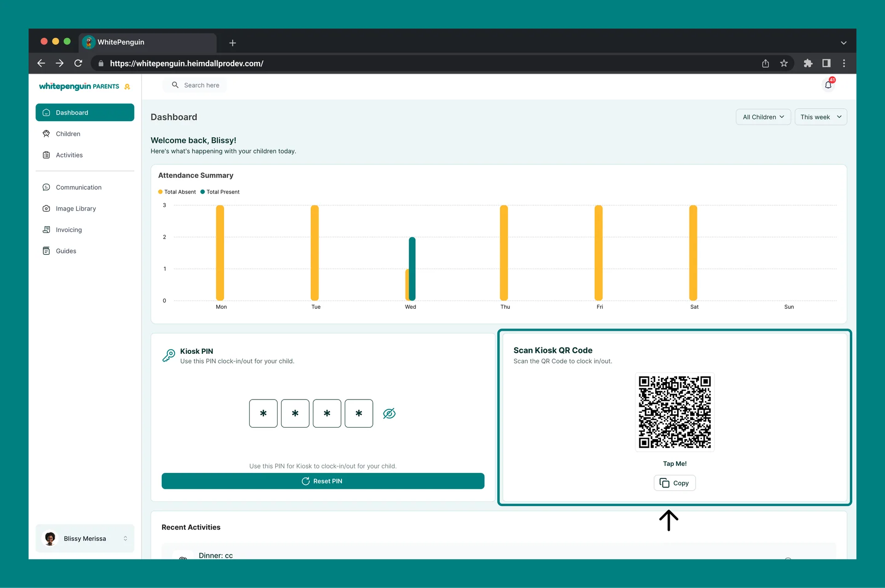The width and height of the screenshot is (885, 588).
Task: Click the Tuesday absent bar
Action: click(x=315, y=253)
